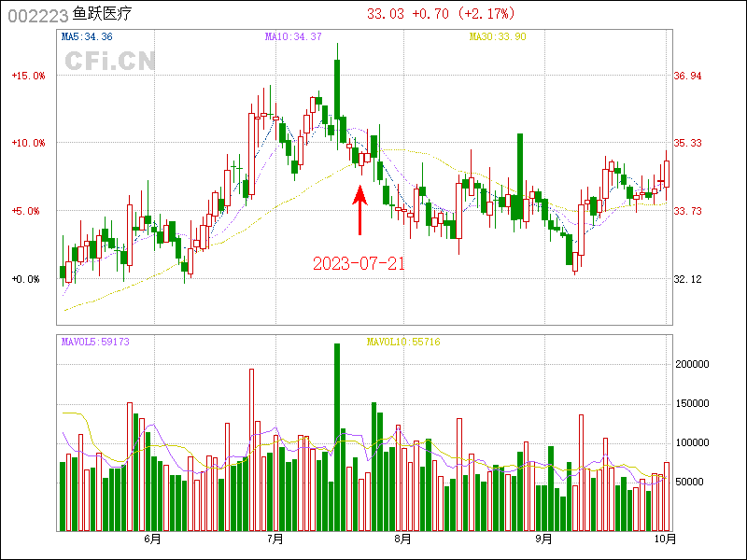Click the stock code 002223
This screenshot has width=747, height=560.
pyautogui.click(x=38, y=16)
